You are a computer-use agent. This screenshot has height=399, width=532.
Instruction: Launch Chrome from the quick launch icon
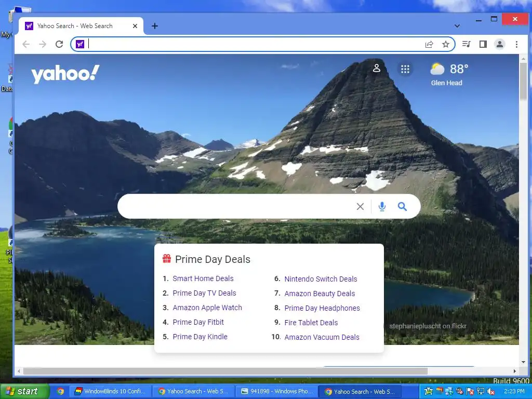pos(60,392)
